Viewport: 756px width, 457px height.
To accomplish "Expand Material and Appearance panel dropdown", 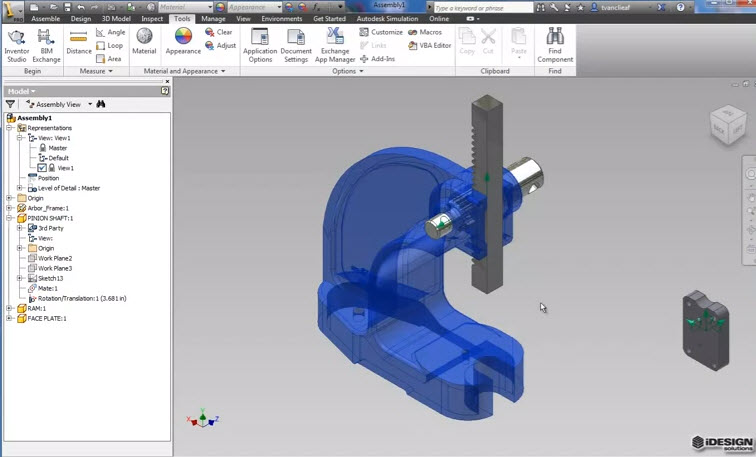I will pos(184,71).
